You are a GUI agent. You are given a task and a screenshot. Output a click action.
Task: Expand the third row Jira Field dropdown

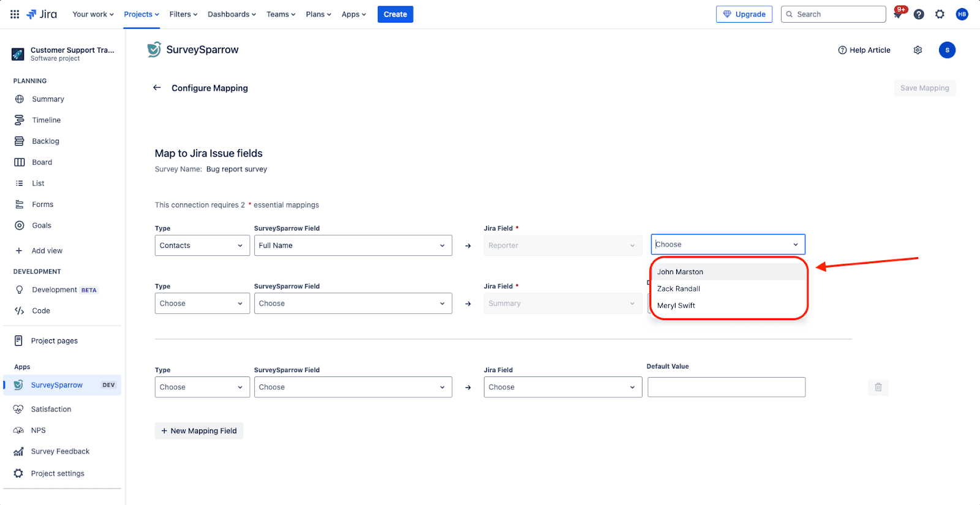[562, 387]
